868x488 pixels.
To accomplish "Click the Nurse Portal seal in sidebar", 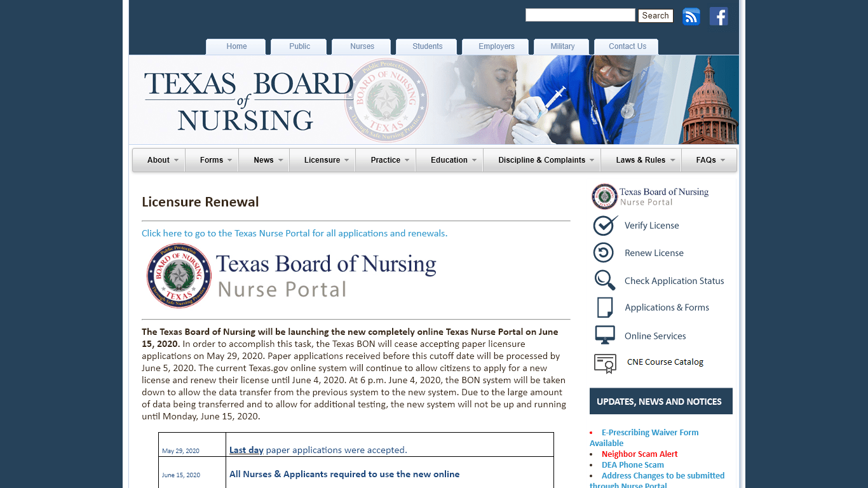I will pyautogui.click(x=604, y=196).
